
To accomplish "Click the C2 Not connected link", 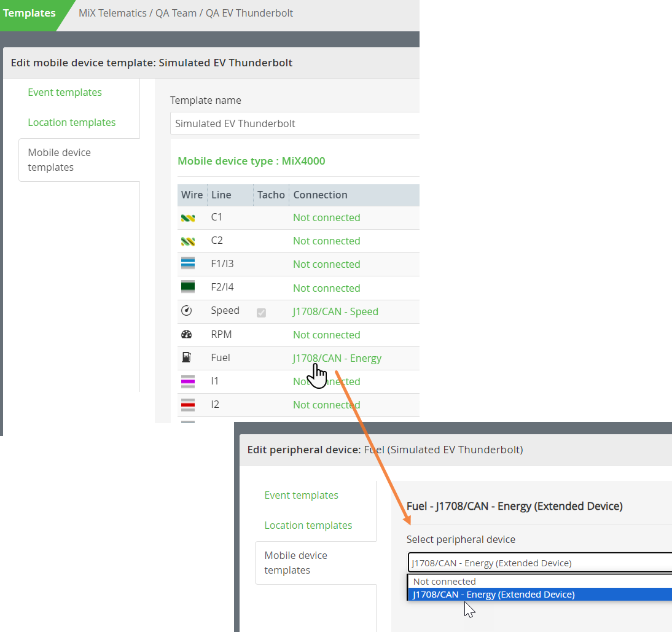I will click(327, 241).
